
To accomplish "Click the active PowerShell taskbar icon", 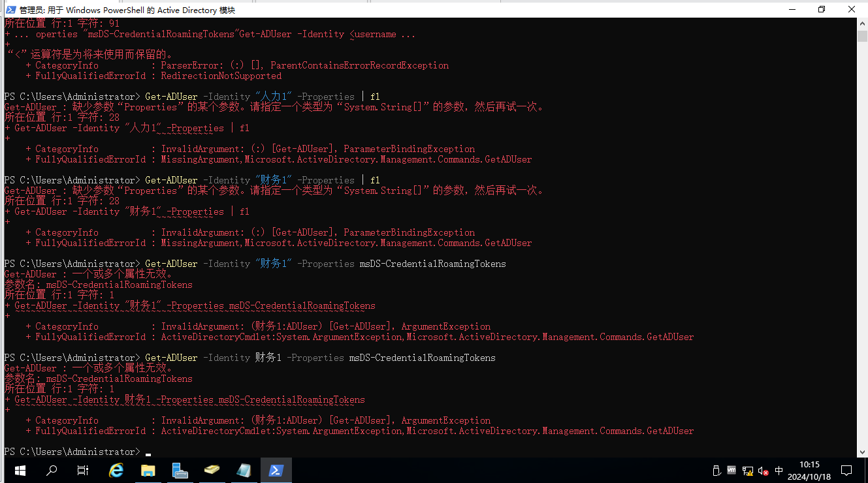I will [x=276, y=470].
